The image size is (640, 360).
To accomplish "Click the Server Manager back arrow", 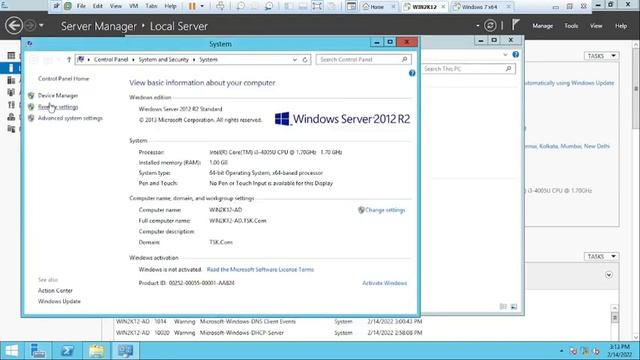I will (x=13, y=26).
